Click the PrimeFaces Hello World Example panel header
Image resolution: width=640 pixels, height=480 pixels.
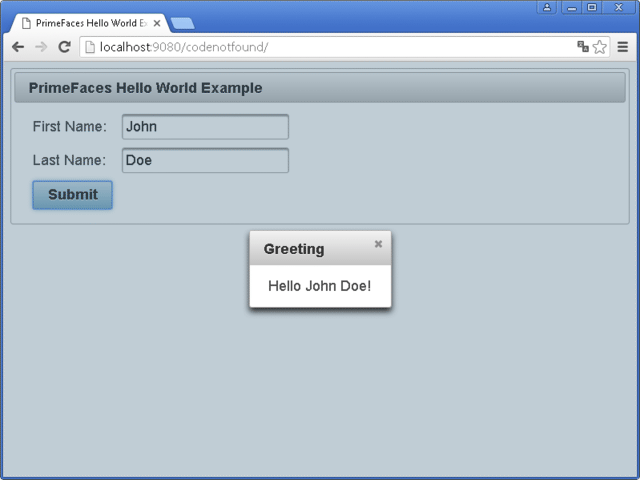[320, 88]
